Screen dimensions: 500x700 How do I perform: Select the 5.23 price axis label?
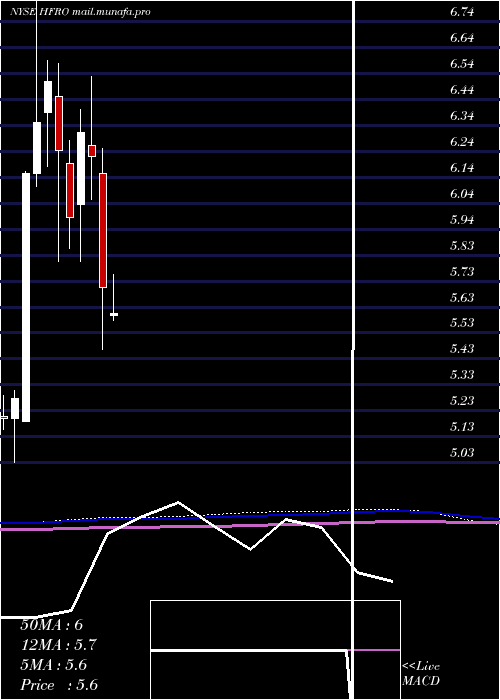[462, 400]
